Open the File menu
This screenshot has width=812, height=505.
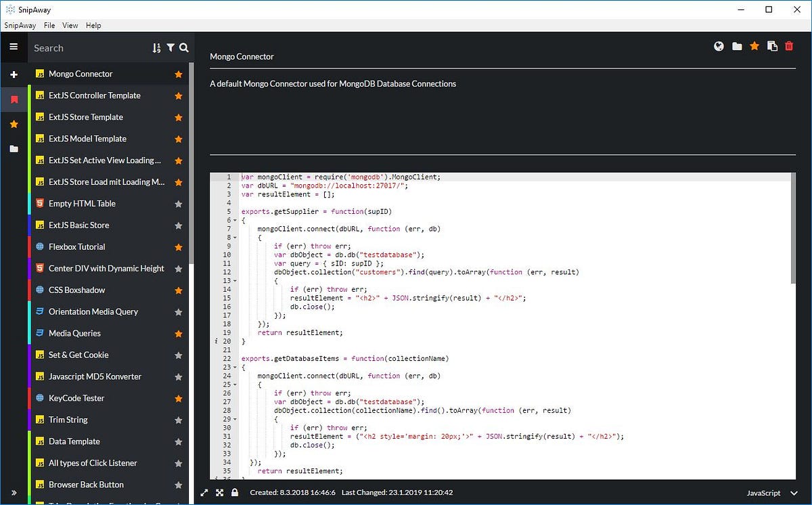49,25
